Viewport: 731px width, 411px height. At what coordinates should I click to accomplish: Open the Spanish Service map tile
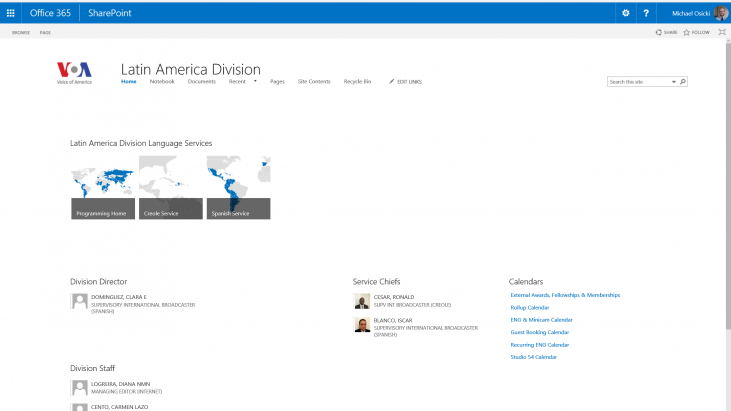238,187
